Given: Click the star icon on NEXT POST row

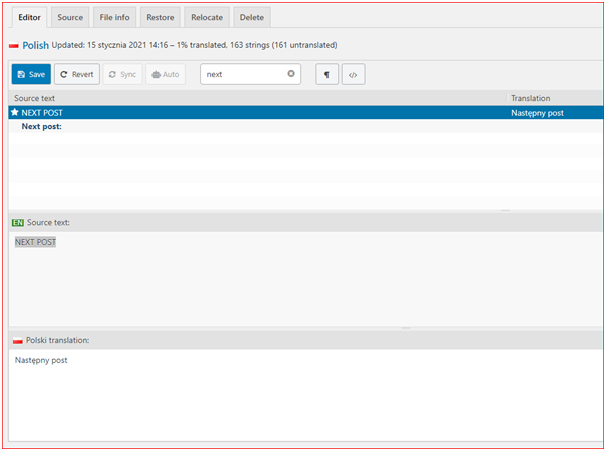Looking at the screenshot, I should pos(15,112).
